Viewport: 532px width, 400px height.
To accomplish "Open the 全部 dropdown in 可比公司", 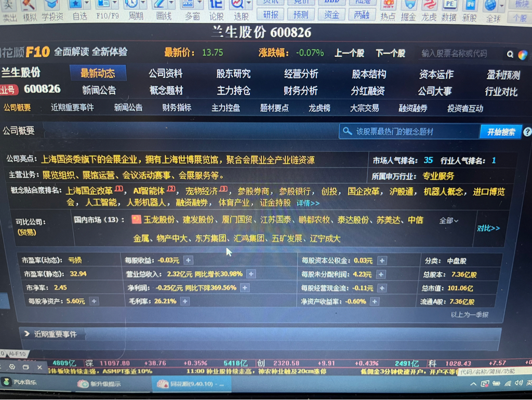I will pos(448,221).
